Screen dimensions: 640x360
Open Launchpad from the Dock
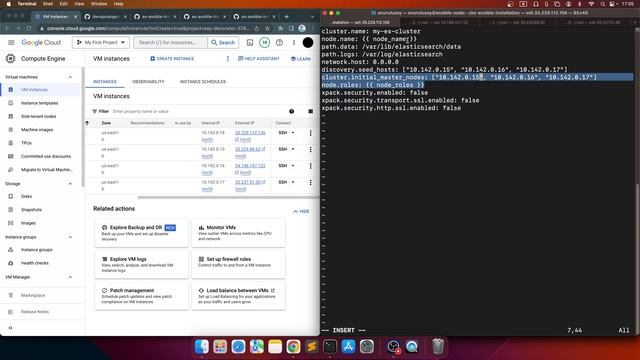pos(220,347)
